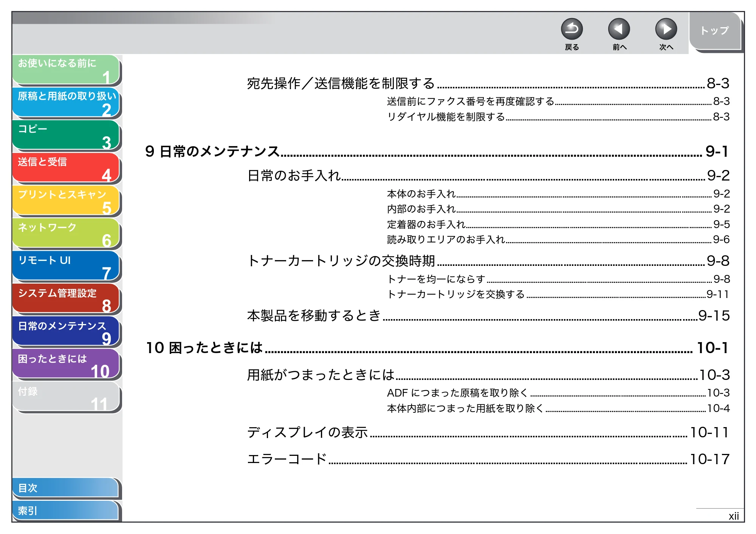This screenshot has width=756, height=534.
Task: Open エラーコード section link
Action: tap(488, 459)
